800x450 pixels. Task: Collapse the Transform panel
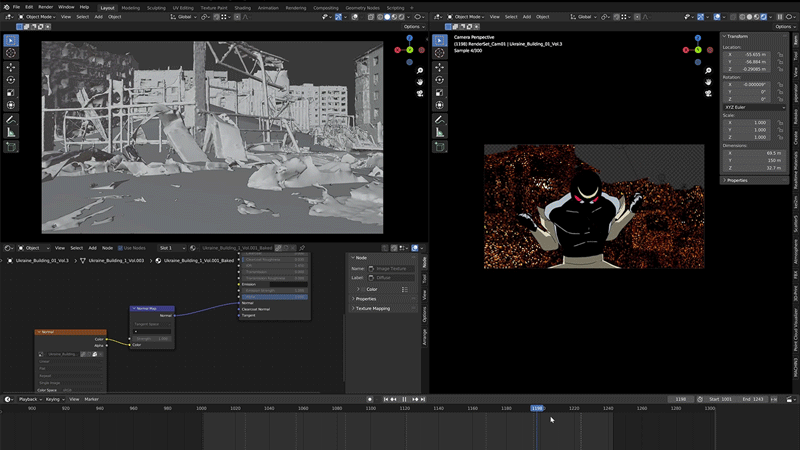coord(737,36)
